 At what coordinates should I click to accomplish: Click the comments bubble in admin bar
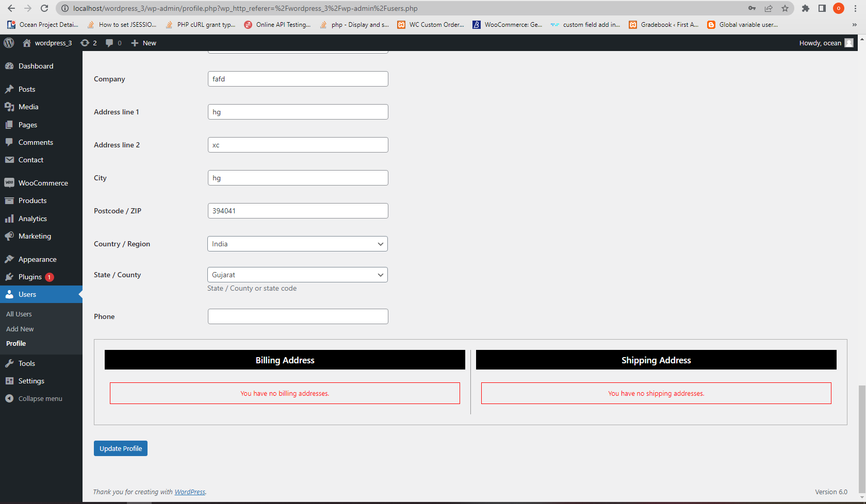click(x=110, y=43)
